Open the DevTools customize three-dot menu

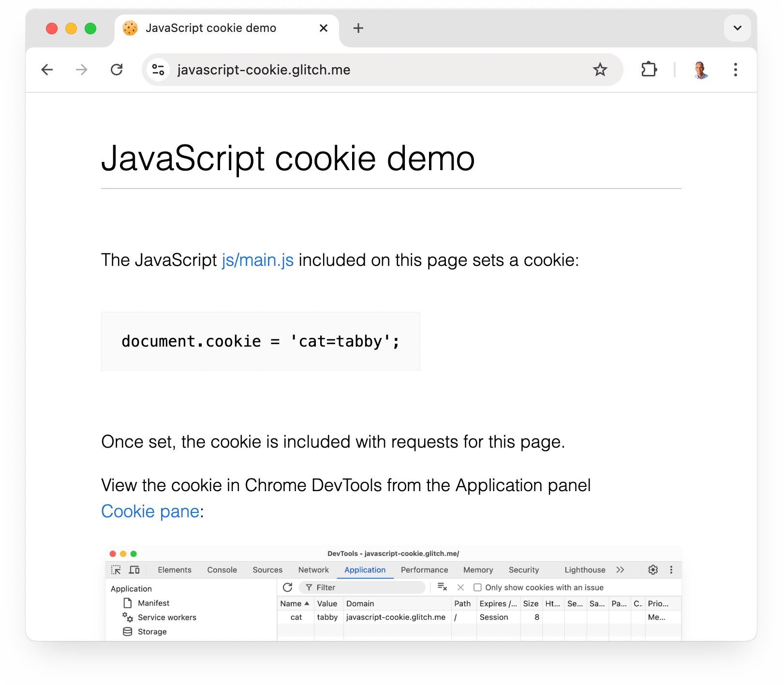pyautogui.click(x=671, y=569)
